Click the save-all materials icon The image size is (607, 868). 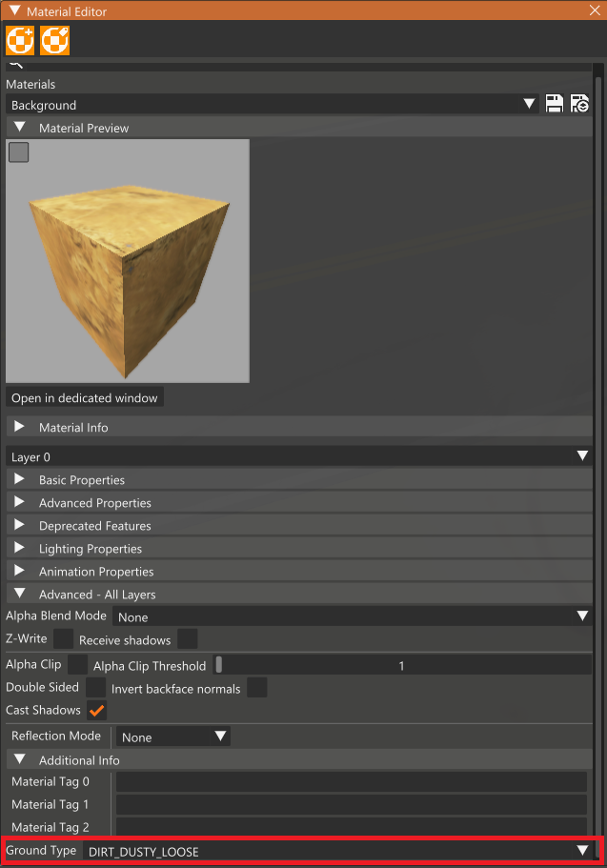[x=580, y=104]
